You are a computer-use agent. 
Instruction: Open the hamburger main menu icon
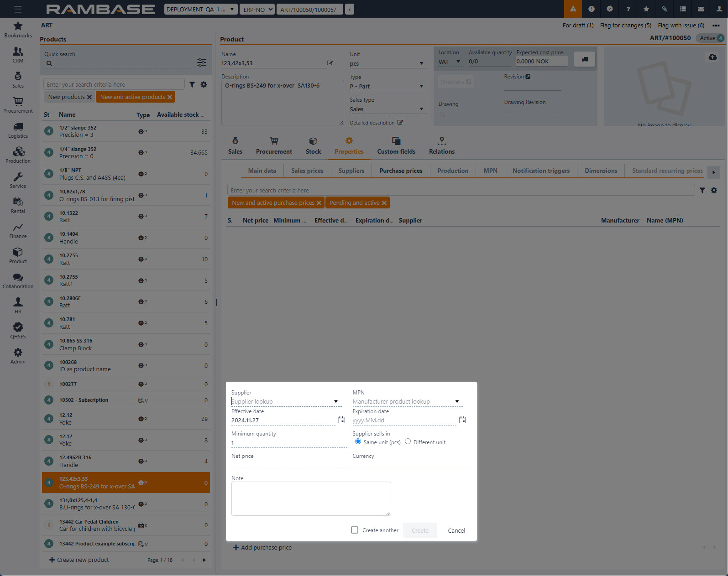pyautogui.click(x=18, y=9)
